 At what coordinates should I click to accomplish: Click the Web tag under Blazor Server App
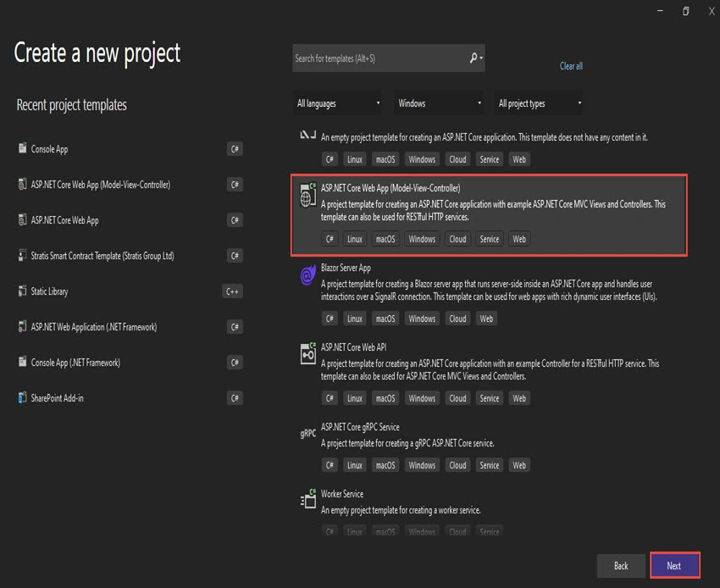[x=486, y=319]
